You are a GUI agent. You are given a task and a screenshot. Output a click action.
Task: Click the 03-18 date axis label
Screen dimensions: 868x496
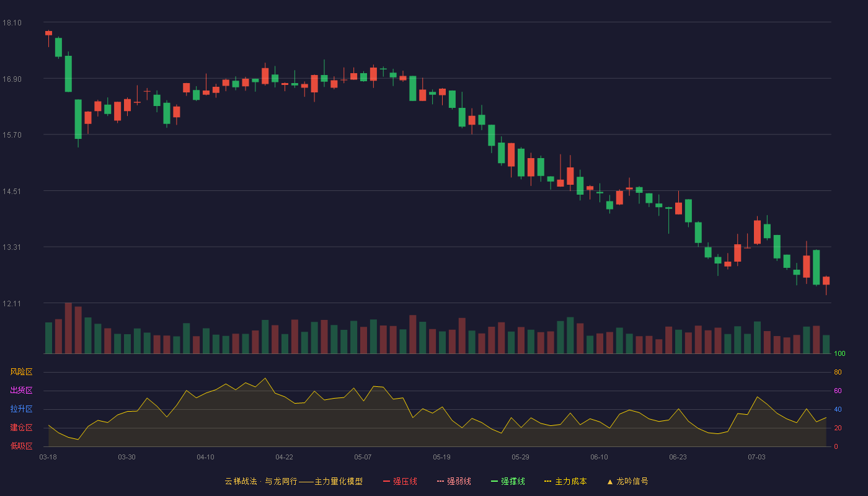pos(48,457)
